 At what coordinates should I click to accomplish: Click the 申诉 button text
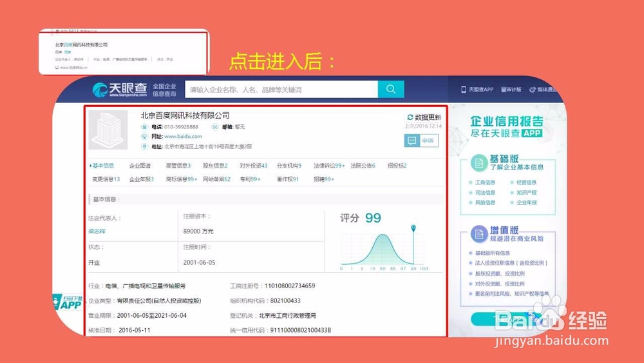428,141
